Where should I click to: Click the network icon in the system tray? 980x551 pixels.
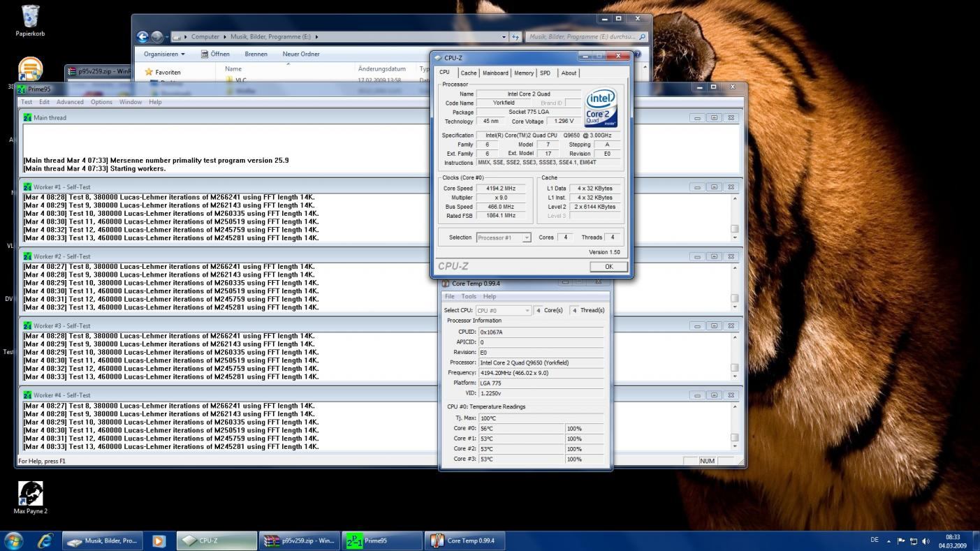pyautogui.click(x=913, y=541)
